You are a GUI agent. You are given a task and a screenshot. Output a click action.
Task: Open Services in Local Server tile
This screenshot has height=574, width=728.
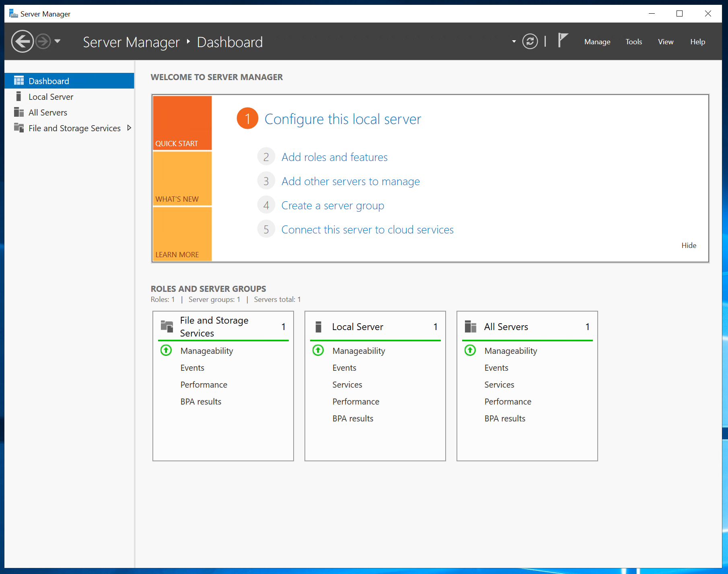(x=347, y=385)
